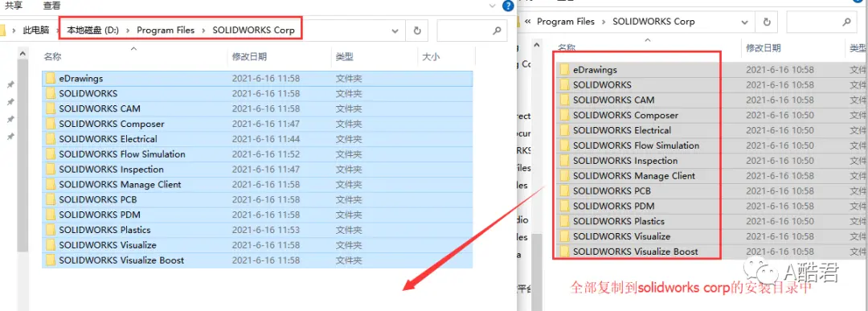Select SOLIDWORKS Manage Client name in right window

[634, 175]
